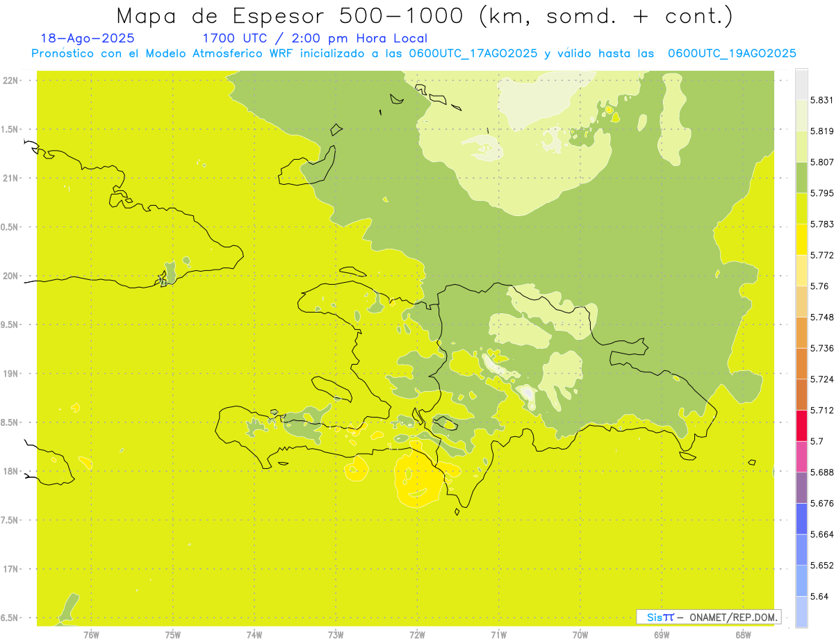Image resolution: width=834 pixels, height=644 pixels.
Task: Click the date label "18-Ago-2025"
Action: click(x=88, y=38)
